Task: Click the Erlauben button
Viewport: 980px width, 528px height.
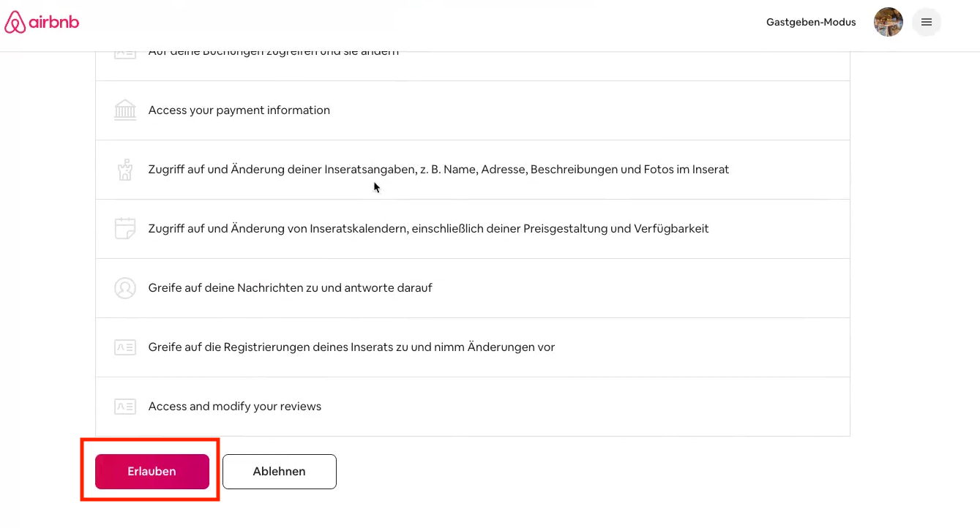Action: (x=152, y=472)
